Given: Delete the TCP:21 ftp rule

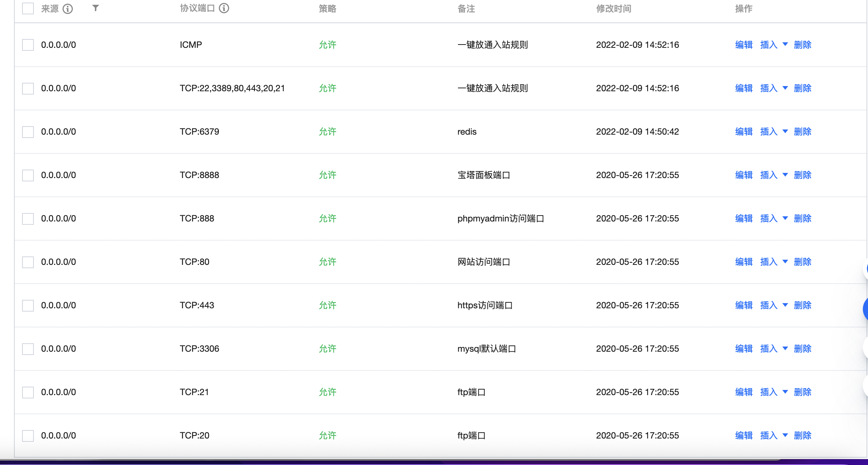Looking at the screenshot, I should 803,392.
